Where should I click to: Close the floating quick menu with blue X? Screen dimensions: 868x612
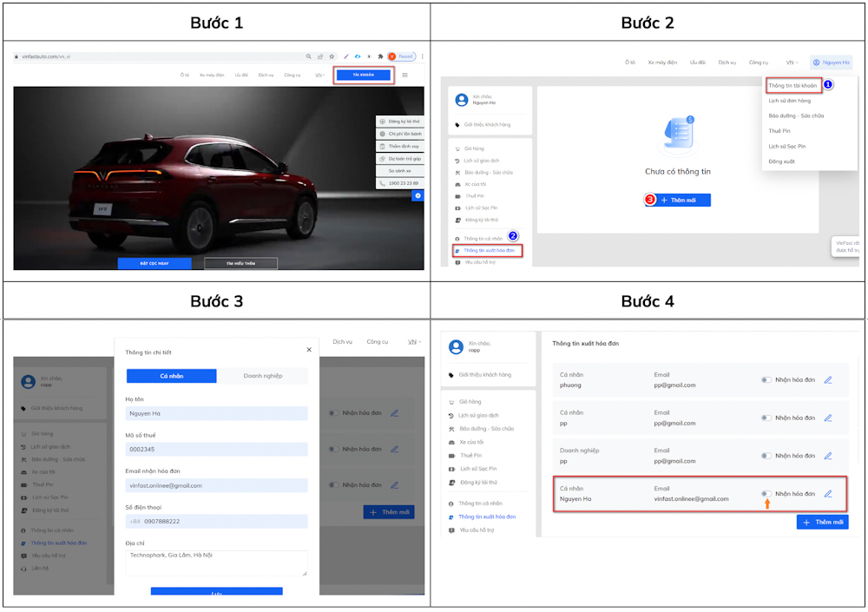click(418, 196)
